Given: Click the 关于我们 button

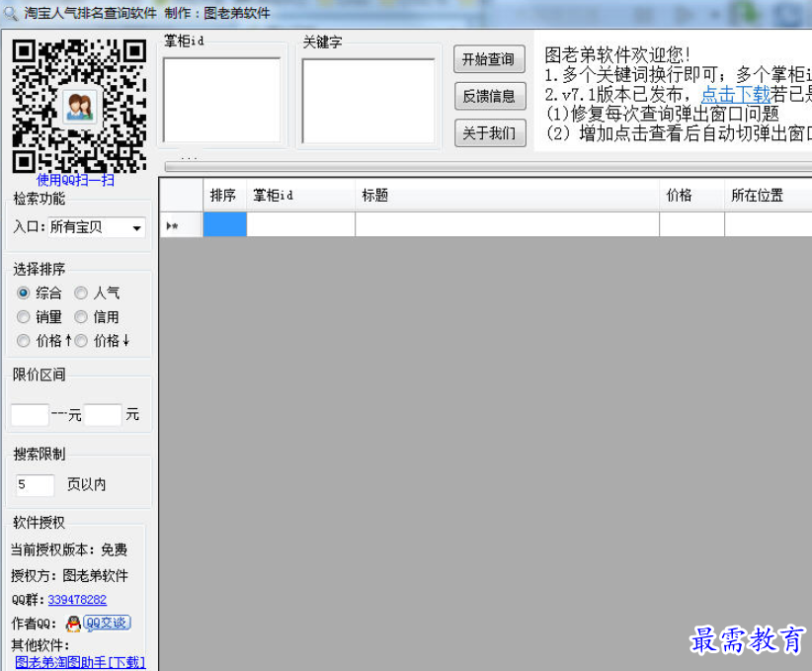Looking at the screenshot, I should [490, 133].
